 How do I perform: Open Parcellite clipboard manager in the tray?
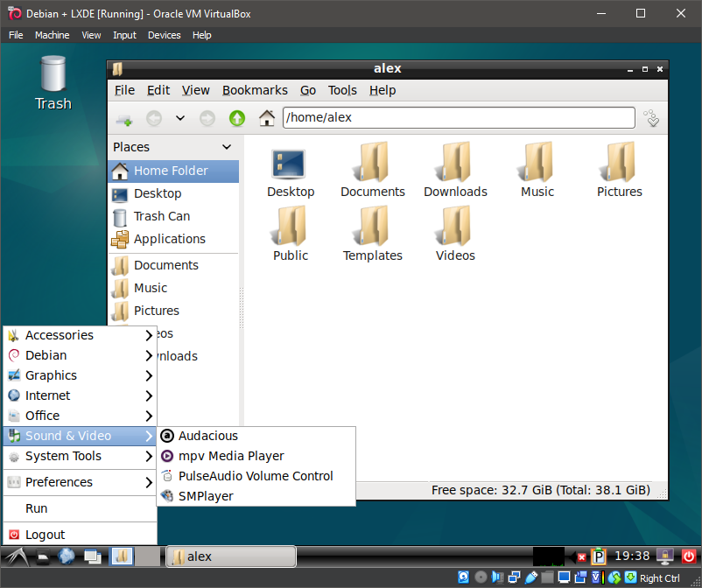(x=600, y=556)
